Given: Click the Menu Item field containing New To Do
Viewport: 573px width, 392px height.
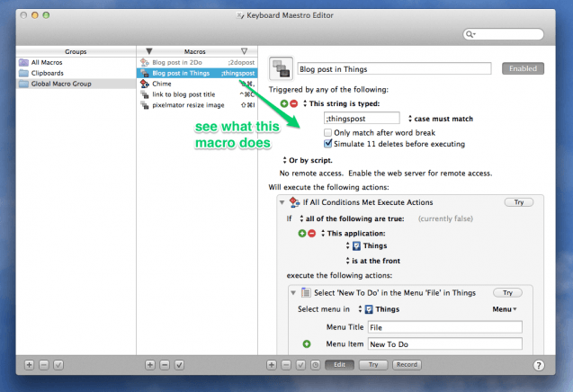Looking at the screenshot, I should click(x=445, y=344).
